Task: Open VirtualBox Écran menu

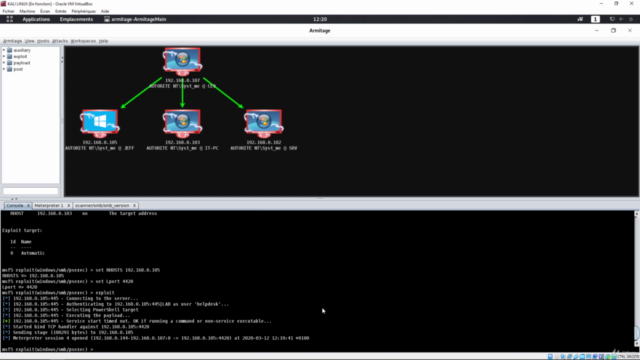Action: 45,11
